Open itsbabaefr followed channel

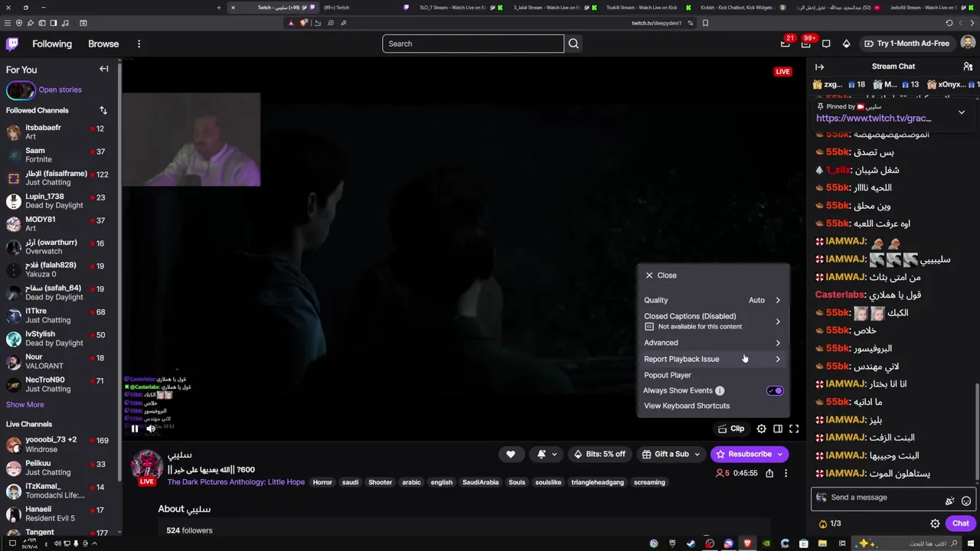[x=59, y=132]
